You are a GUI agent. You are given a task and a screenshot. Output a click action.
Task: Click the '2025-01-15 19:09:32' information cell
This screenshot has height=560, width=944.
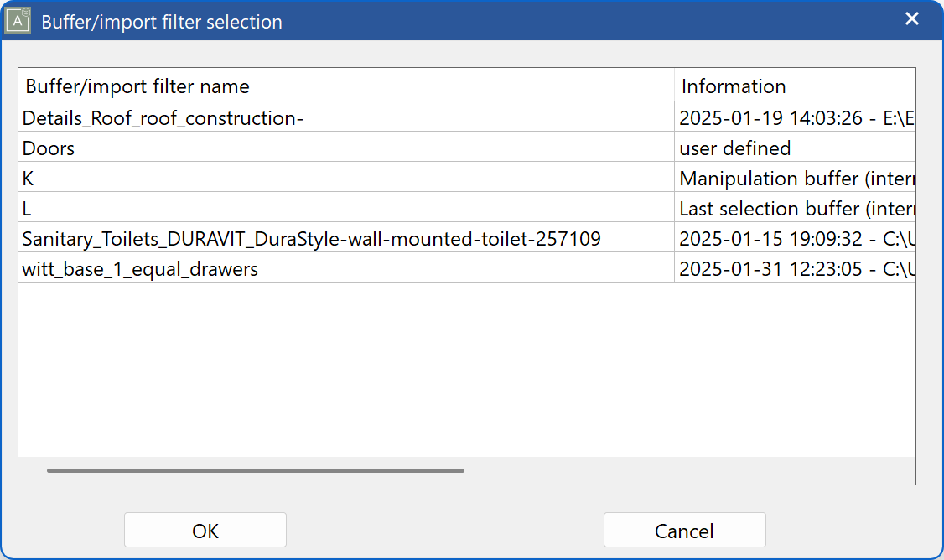tap(796, 238)
